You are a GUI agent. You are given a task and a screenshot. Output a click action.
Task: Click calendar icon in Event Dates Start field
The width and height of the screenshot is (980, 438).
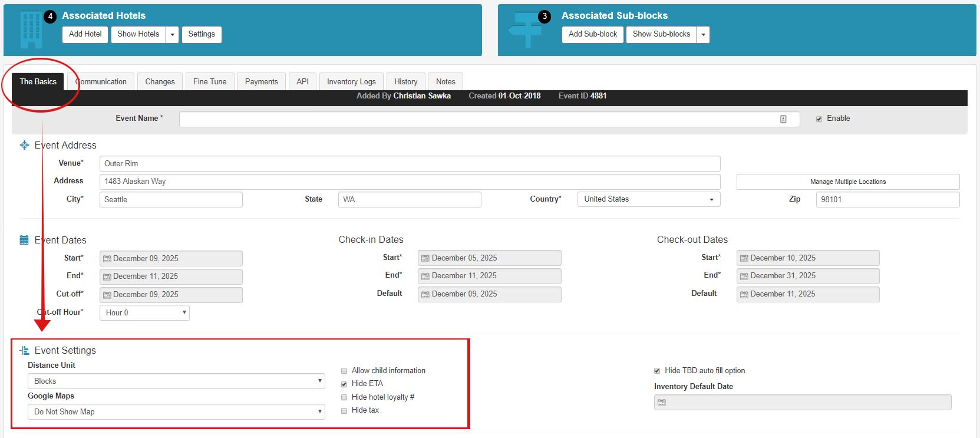[x=107, y=259]
